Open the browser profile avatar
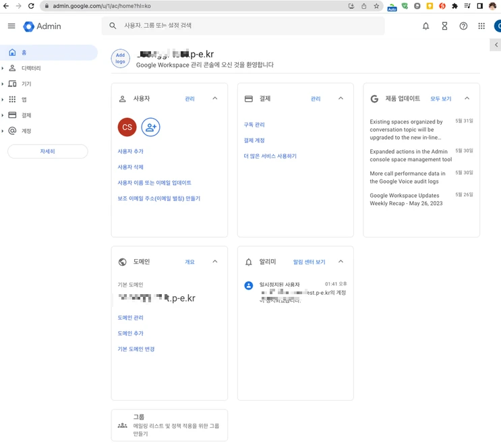Image resolution: width=501 pixels, height=448 pixels. pyautogui.click(x=492, y=6)
